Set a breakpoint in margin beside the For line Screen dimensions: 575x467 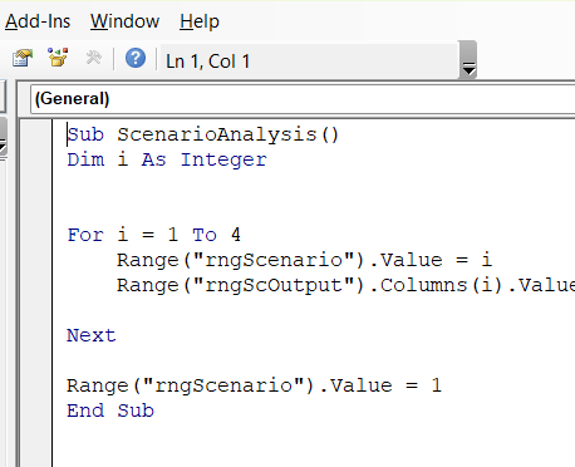click(36, 235)
